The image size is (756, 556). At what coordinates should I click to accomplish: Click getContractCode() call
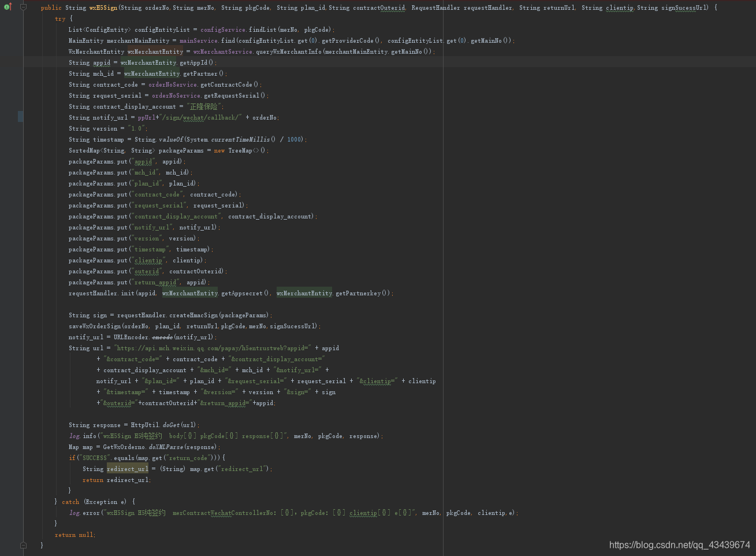tap(229, 84)
